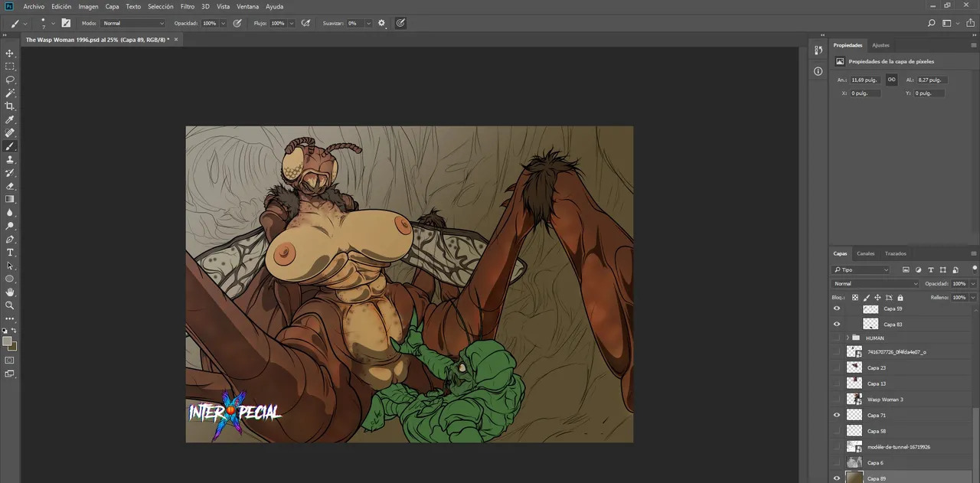Expand the HUMAN layer group

click(x=848, y=338)
